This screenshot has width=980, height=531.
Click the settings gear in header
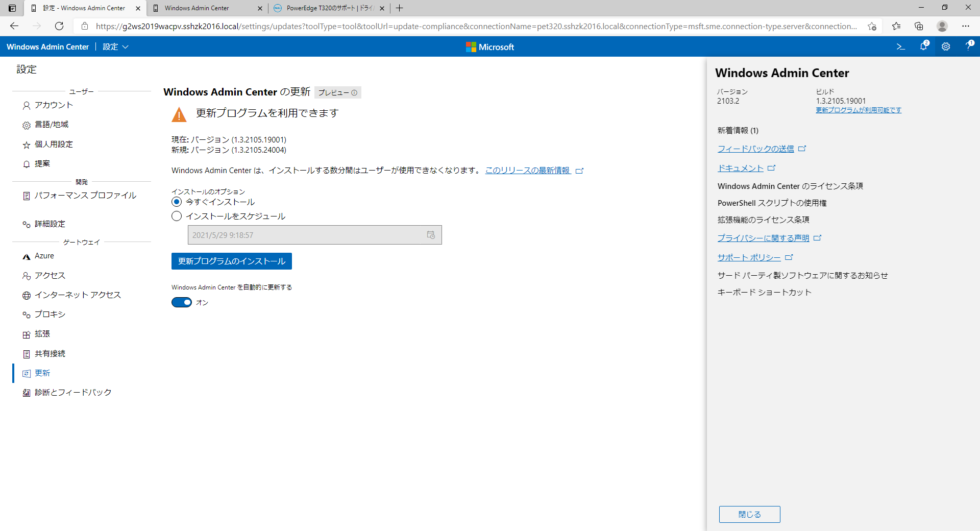(946, 46)
